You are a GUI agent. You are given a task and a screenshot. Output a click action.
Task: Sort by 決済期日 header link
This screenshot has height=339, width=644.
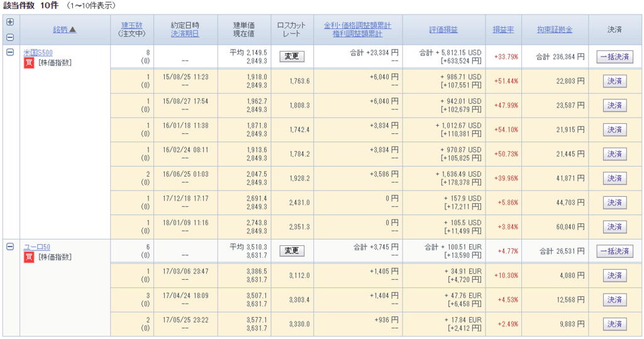pyautogui.click(x=185, y=34)
